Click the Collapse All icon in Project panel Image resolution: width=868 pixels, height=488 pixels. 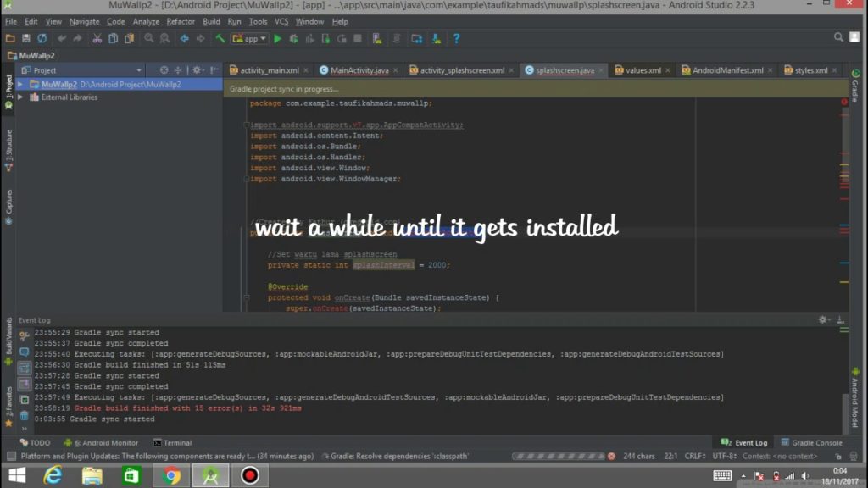pos(178,70)
